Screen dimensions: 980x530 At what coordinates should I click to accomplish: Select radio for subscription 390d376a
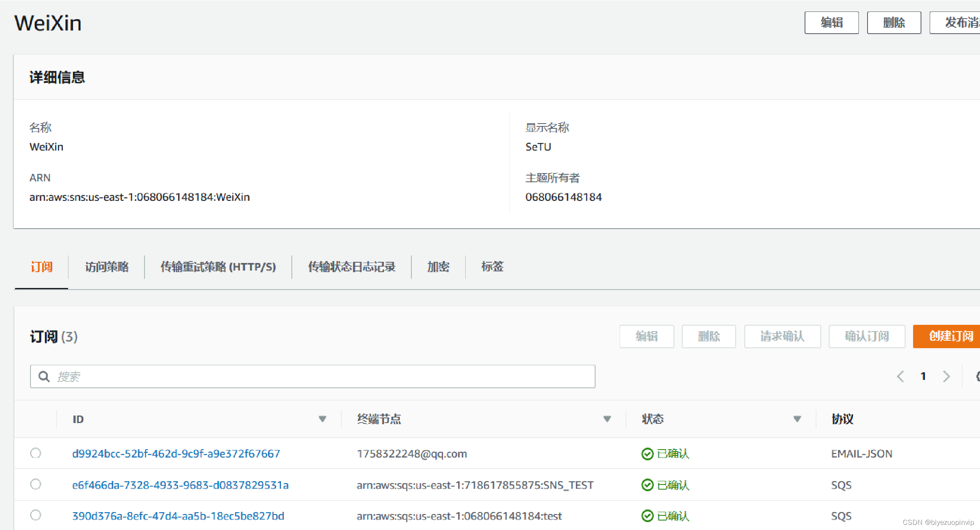pyautogui.click(x=36, y=515)
